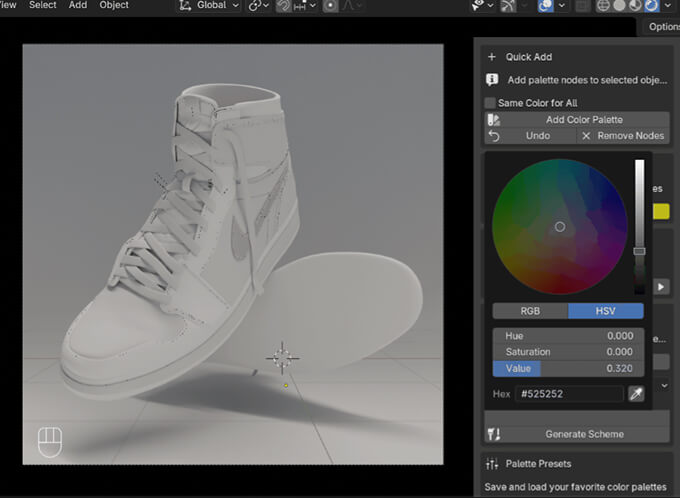Click the eyedropper color picker icon
Screen dimensions: 680x498
(637, 394)
